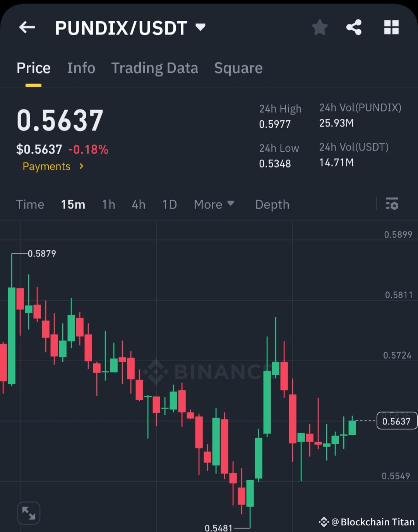Tap the back arrow icon

(x=26, y=27)
